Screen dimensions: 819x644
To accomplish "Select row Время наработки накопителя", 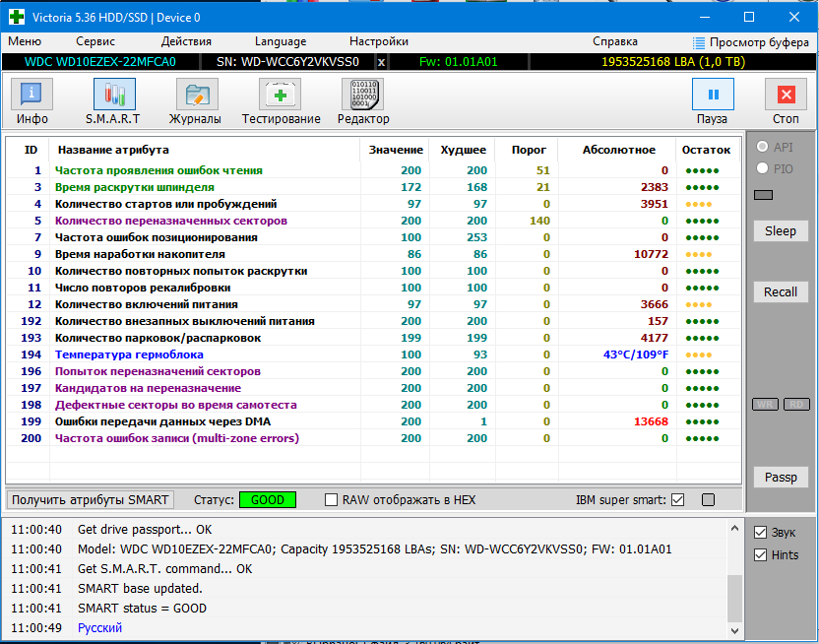I will [373, 254].
